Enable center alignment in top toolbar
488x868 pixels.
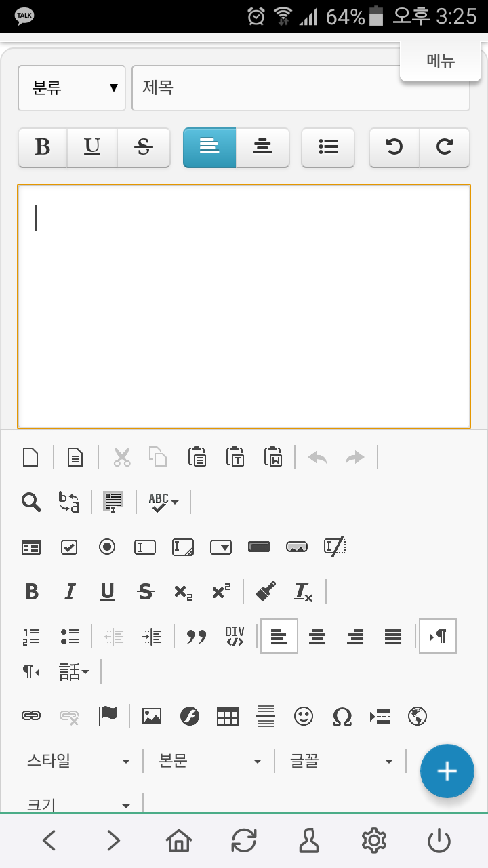(262, 147)
